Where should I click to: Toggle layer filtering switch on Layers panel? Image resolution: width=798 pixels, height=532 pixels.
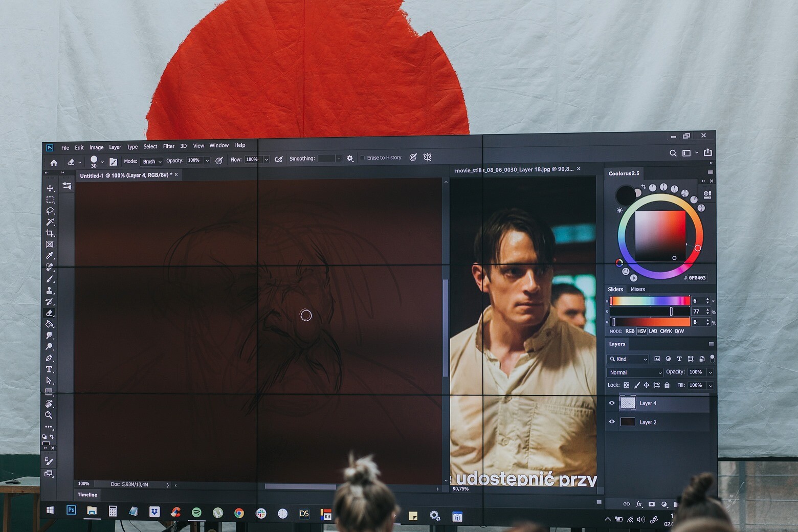pyautogui.click(x=712, y=359)
